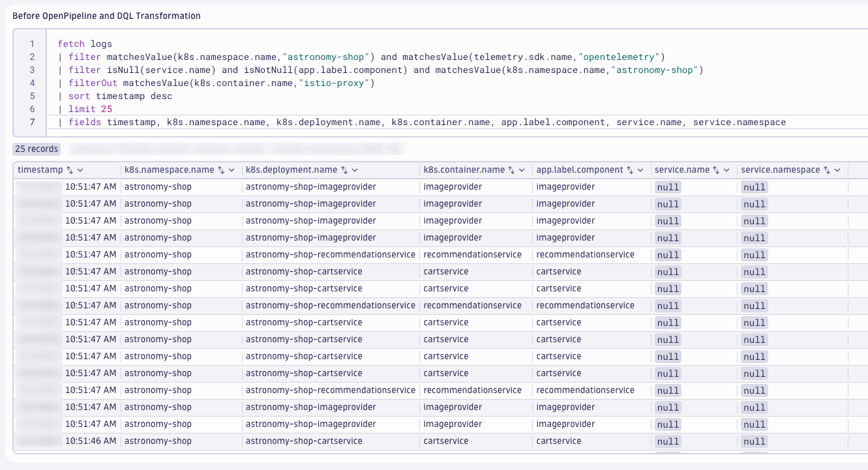Click service.namespace null in the 10:51:46 AM row
This screenshot has height=470, width=868.
click(755, 441)
